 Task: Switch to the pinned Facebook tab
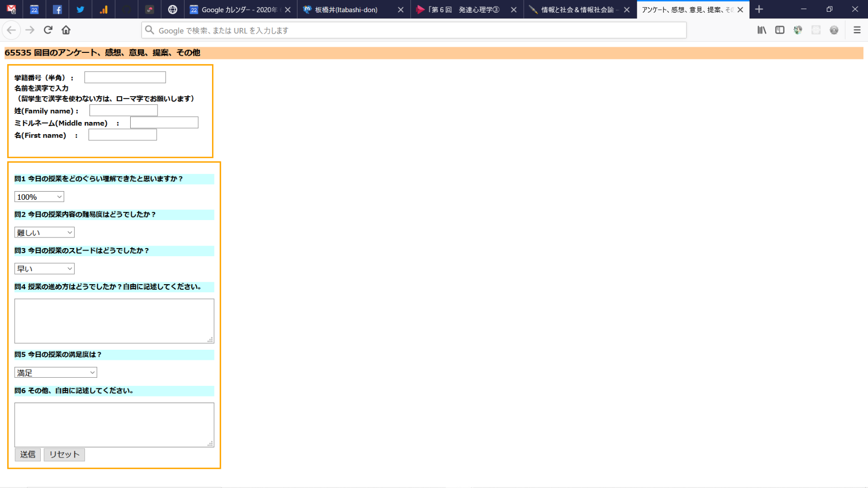[x=57, y=10]
